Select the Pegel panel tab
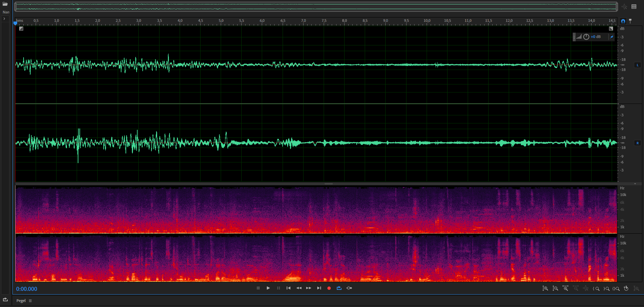This screenshot has height=307, width=644. pyautogui.click(x=21, y=301)
